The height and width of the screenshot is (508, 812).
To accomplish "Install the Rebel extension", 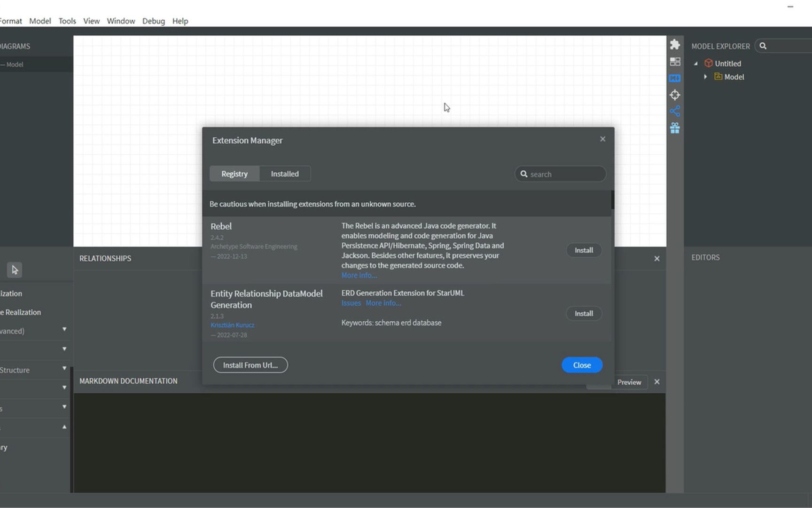I will pos(584,250).
